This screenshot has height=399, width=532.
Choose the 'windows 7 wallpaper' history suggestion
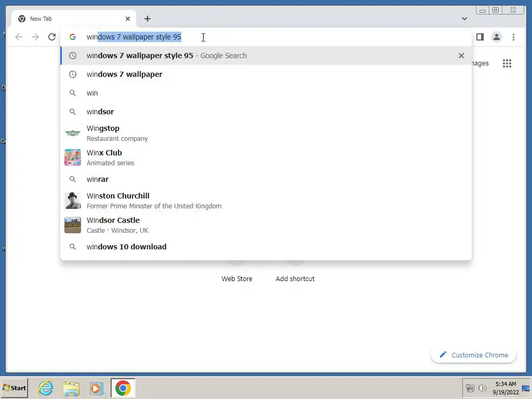coord(265,74)
